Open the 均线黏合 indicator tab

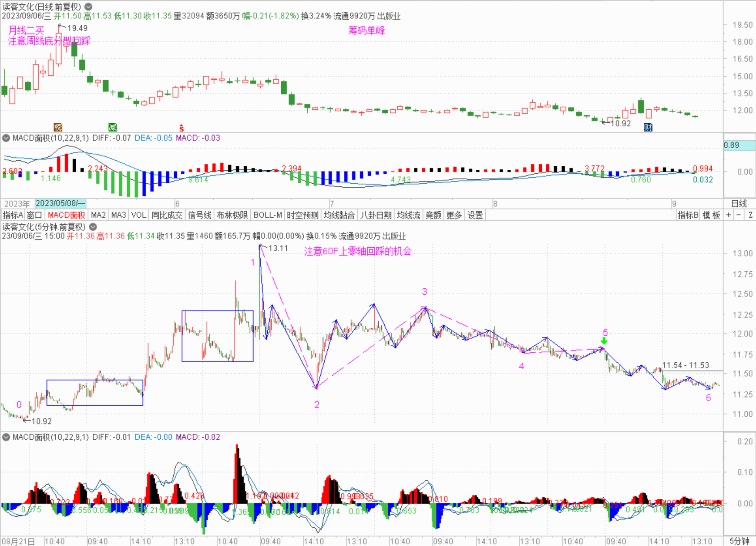339,215
